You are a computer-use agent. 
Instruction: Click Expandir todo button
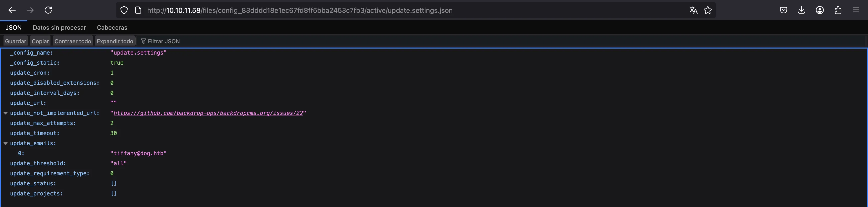coord(115,41)
